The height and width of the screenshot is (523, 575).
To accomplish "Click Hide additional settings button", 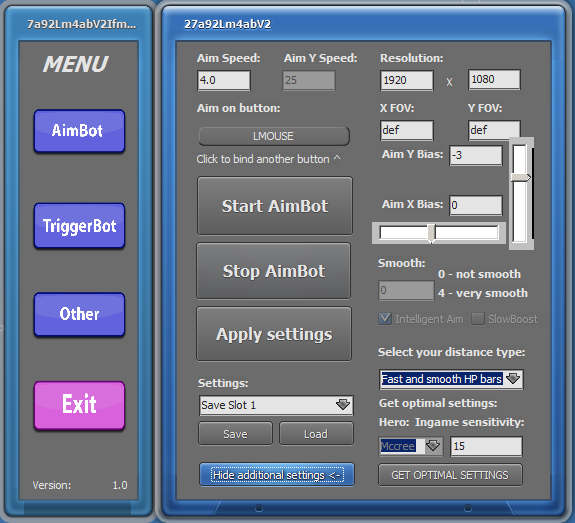I will pos(277,475).
